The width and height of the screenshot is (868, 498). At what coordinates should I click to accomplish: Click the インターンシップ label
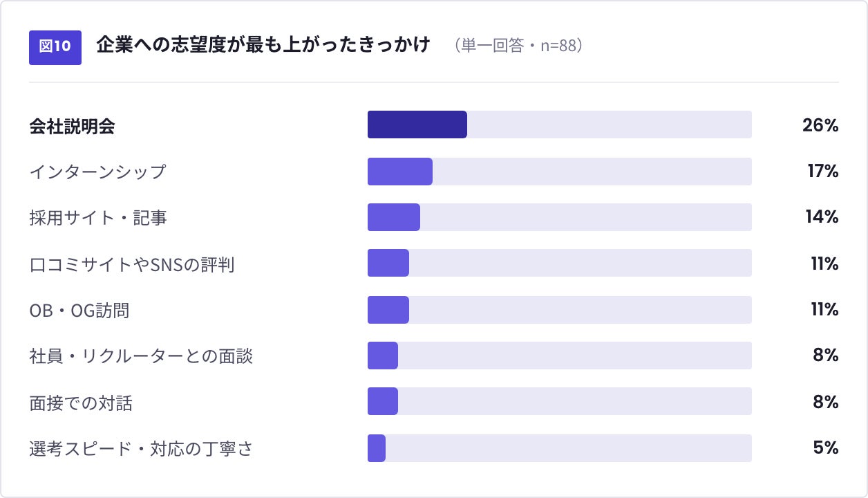(x=98, y=172)
